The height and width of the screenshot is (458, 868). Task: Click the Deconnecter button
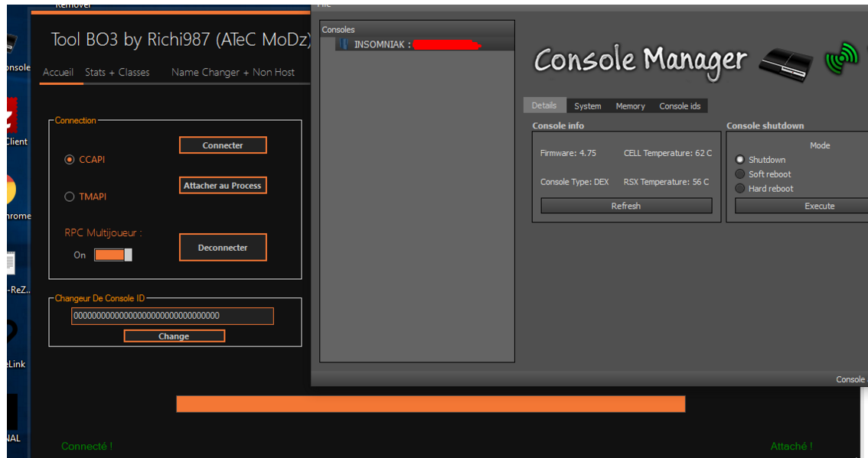pos(223,247)
